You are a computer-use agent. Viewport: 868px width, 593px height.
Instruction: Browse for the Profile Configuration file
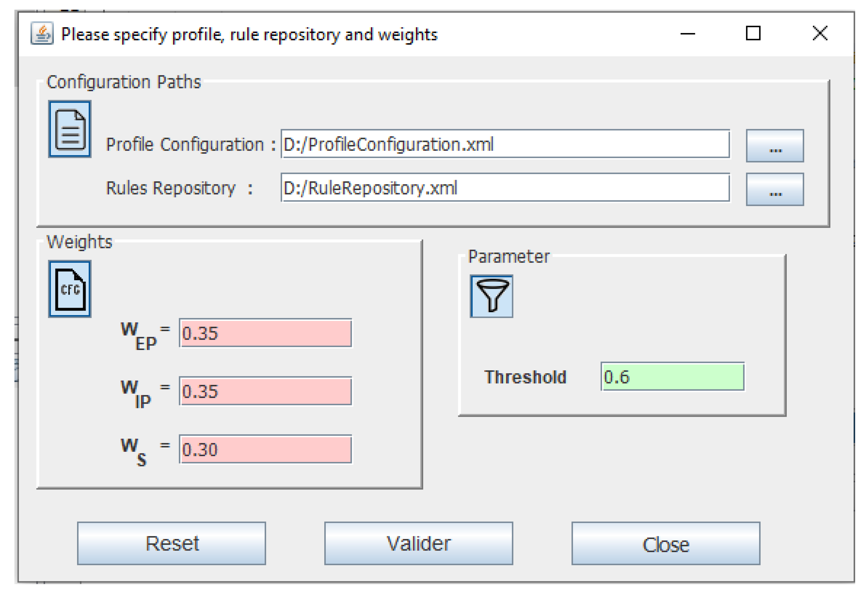tap(775, 146)
